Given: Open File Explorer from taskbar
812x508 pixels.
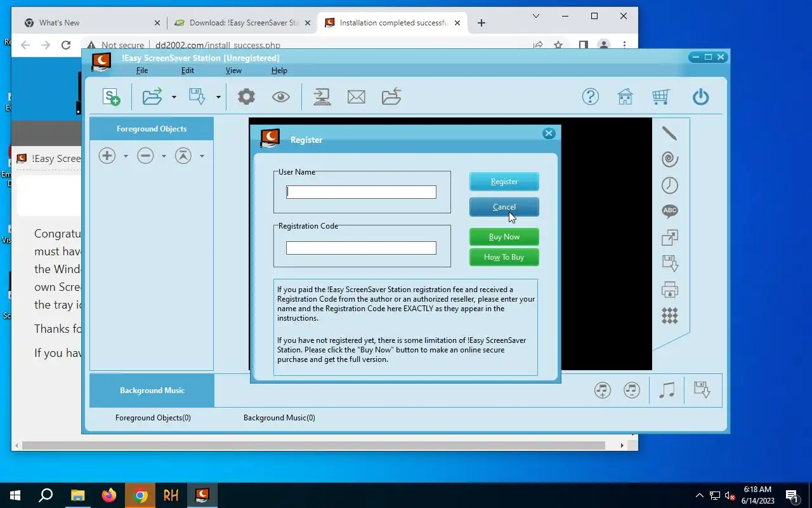Looking at the screenshot, I should pos(77,495).
